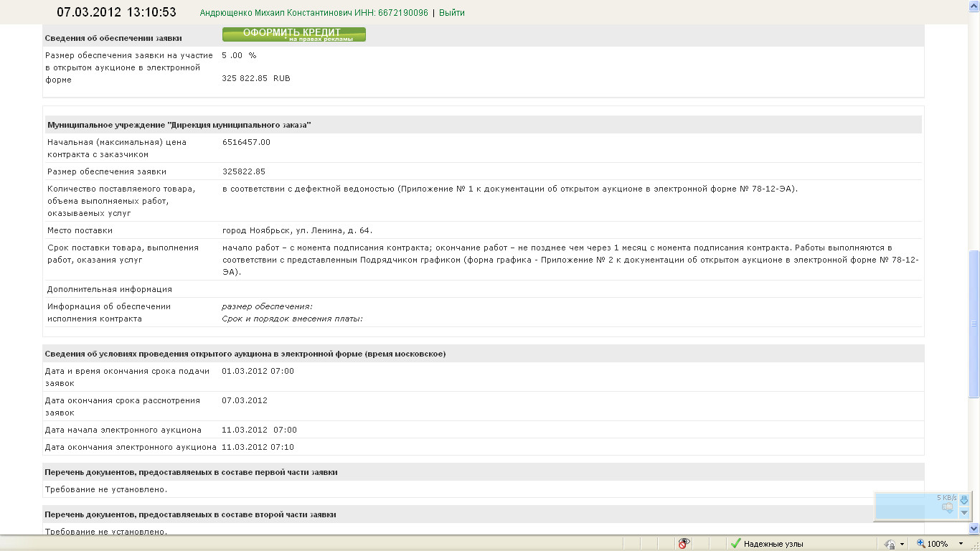Click the Сведения об обеспечении заявки header
980x551 pixels.
[x=113, y=38]
